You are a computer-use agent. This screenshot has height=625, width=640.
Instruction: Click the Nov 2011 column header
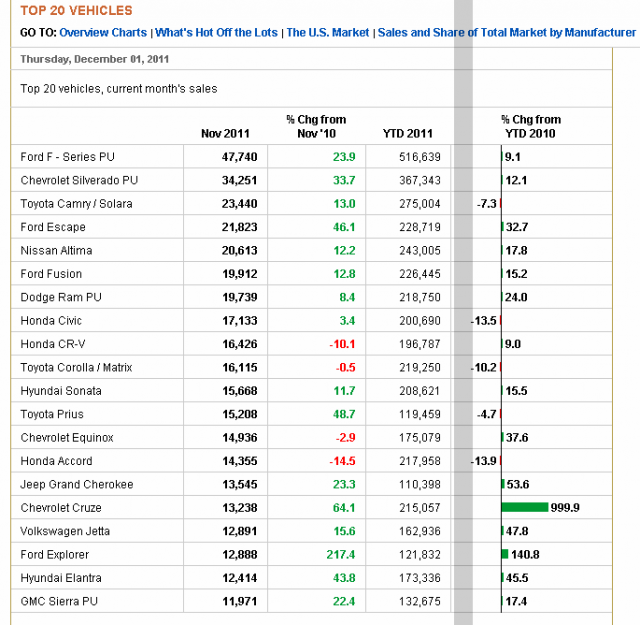(225, 133)
